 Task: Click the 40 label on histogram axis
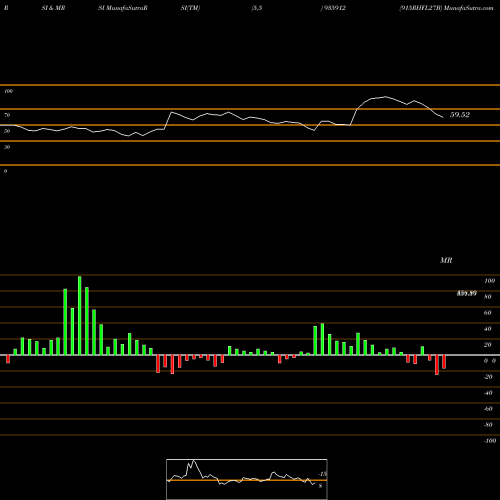488,329
